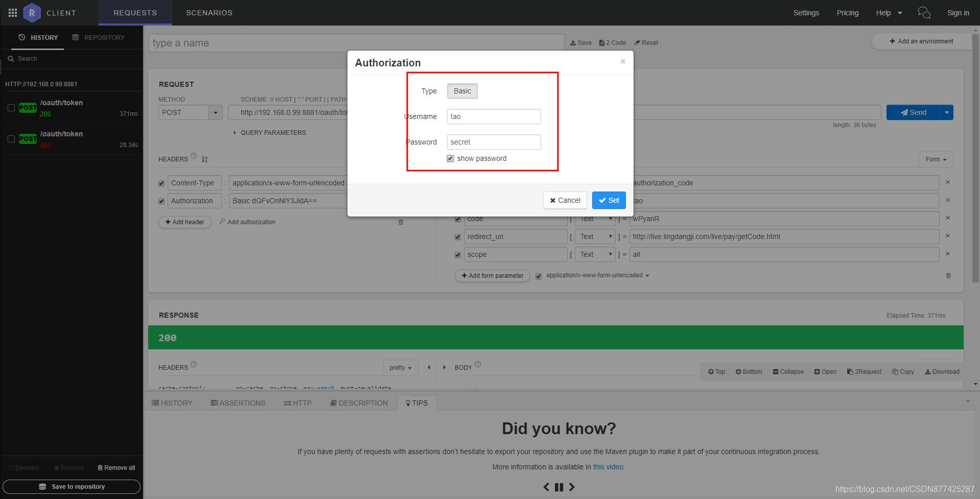Toggle redirect_uri parameter checkbox
This screenshot has height=499, width=980.
click(458, 237)
